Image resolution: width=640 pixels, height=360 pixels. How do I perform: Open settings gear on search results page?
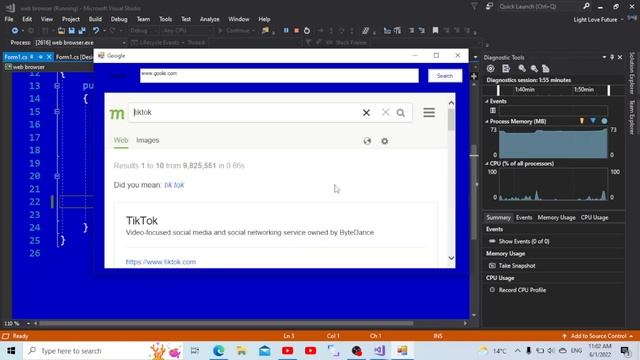tap(384, 141)
